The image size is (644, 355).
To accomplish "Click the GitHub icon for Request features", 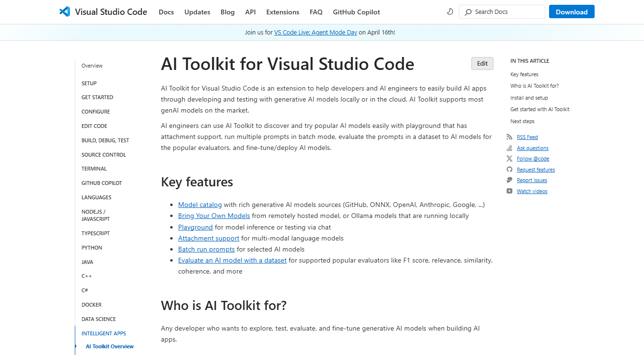I will [x=509, y=170].
